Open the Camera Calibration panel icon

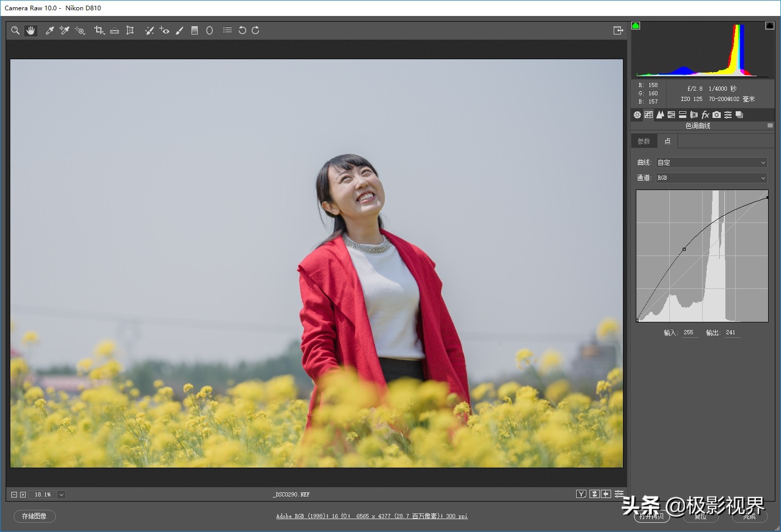tap(717, 115)
